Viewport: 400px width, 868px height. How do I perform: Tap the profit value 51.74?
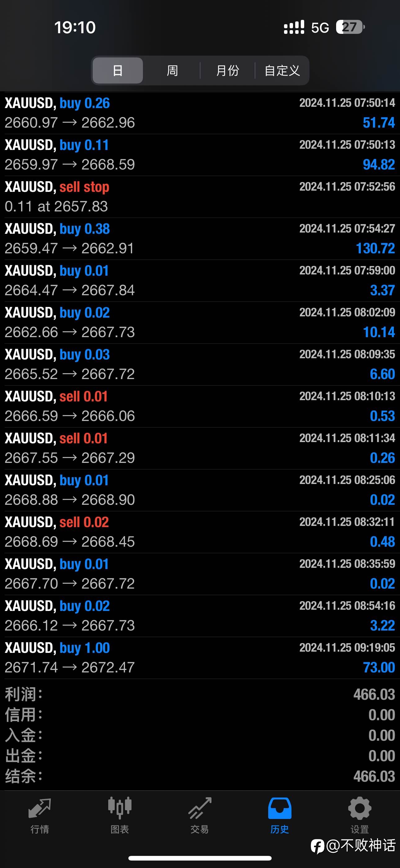379,123
